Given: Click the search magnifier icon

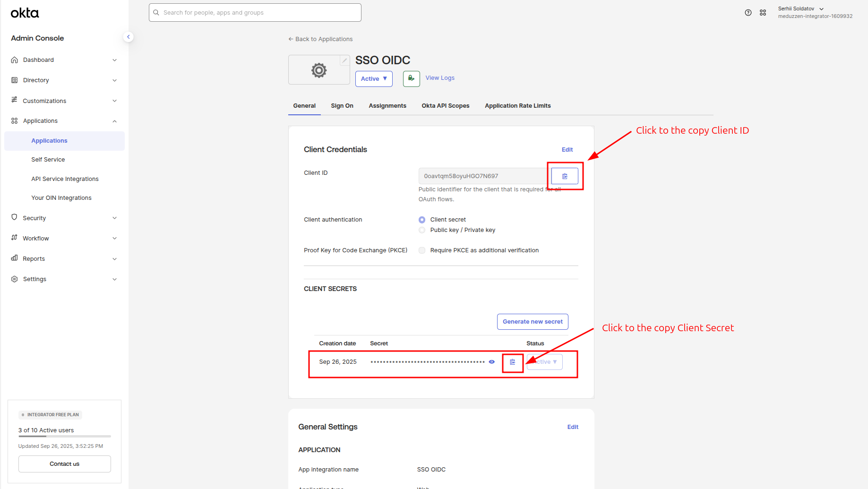Looking at the screenshot, I should 156,13.
